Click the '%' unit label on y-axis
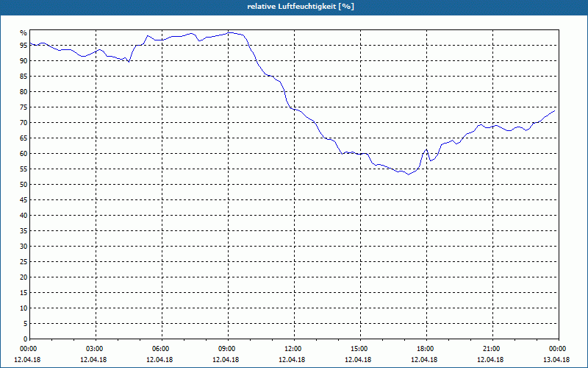The image size is (588, 368). click(24, 33)
